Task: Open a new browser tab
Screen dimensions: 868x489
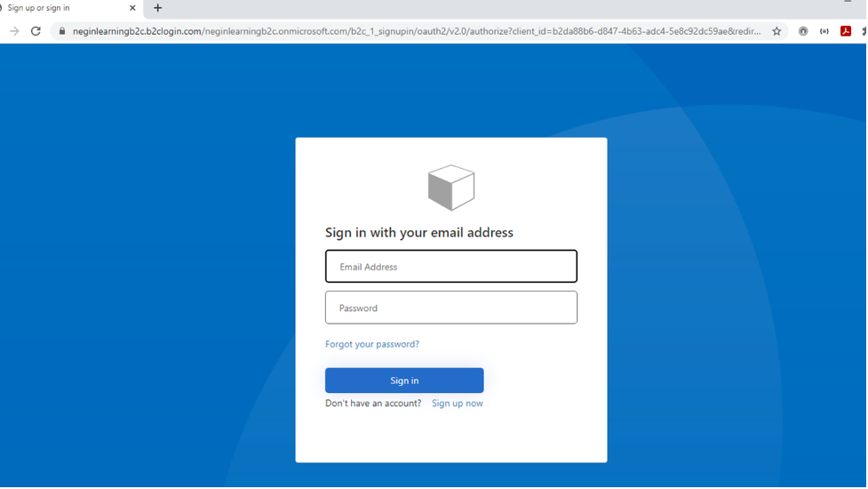Action: click(158, 8)
